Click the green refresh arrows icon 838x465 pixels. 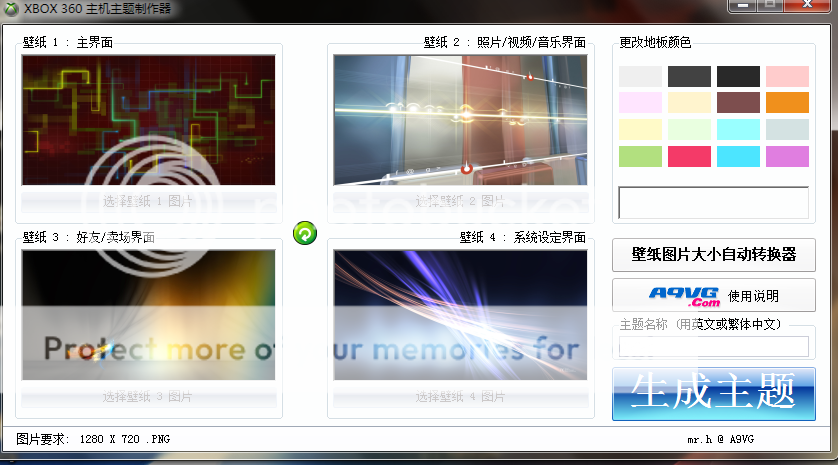coord(305,233)
